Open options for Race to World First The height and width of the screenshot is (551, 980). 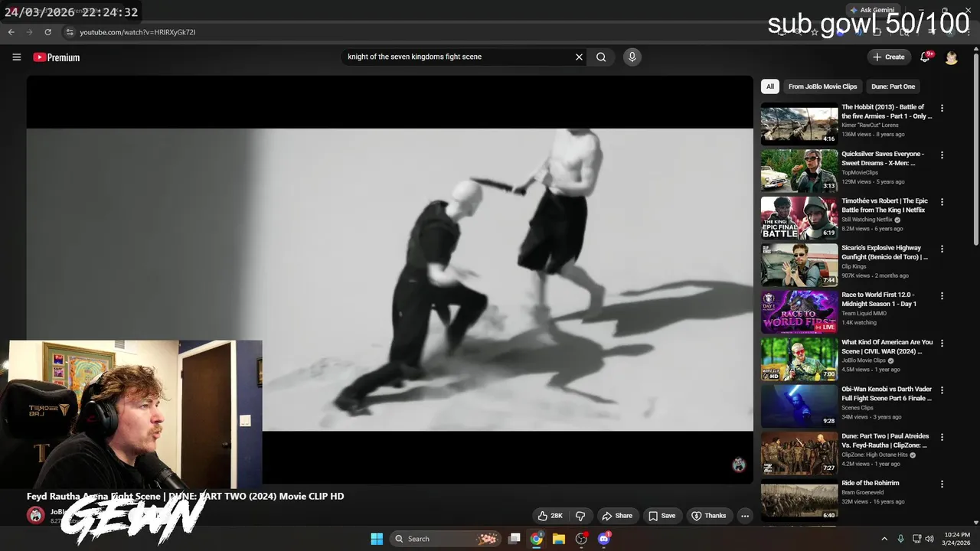pos(942,295)
